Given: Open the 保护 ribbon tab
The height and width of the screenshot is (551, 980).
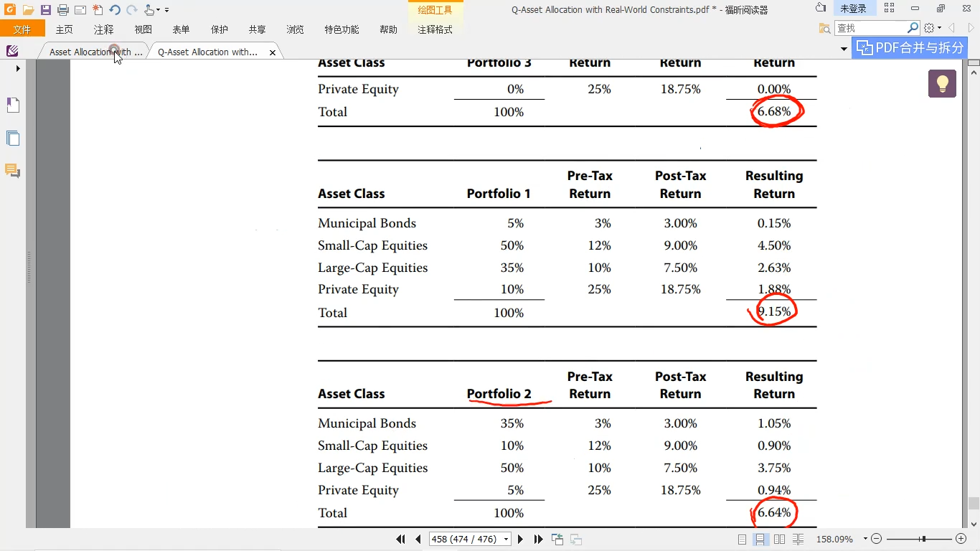Looking at the screenshot, I should point(220,29).
